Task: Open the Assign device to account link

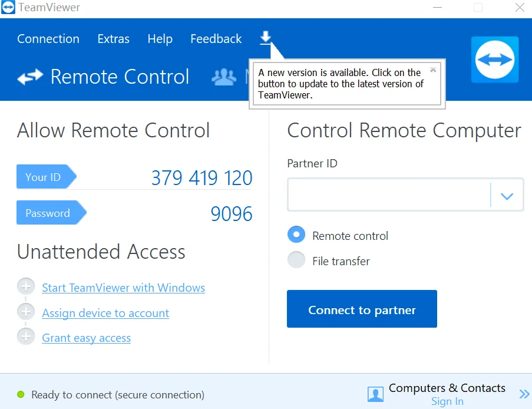Action: [x=105, y=313]
